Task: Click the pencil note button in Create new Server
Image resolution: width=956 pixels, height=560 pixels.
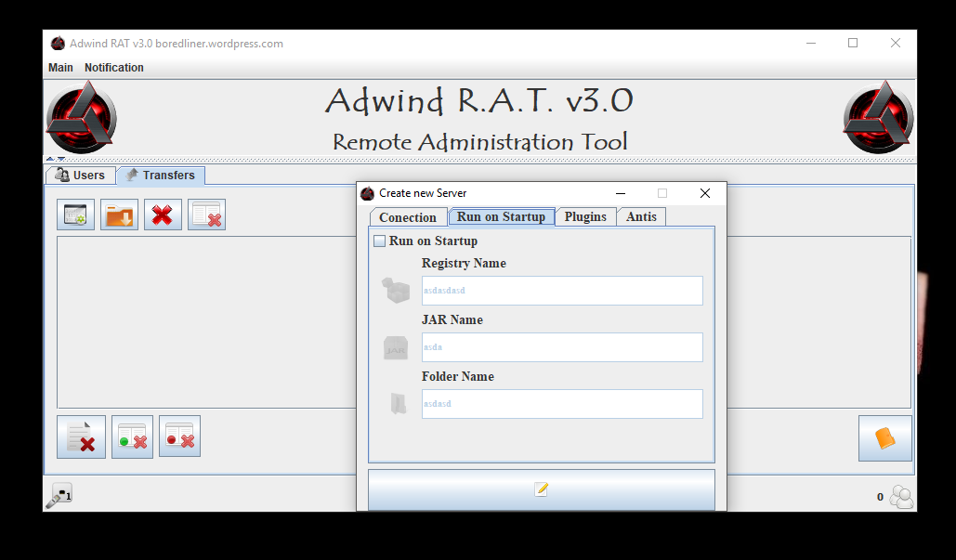Action: click(542, 489)
